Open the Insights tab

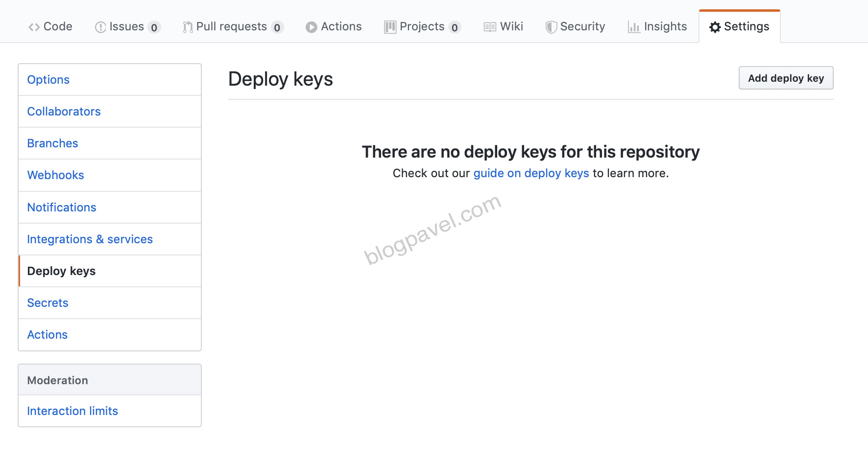(664, 26)
